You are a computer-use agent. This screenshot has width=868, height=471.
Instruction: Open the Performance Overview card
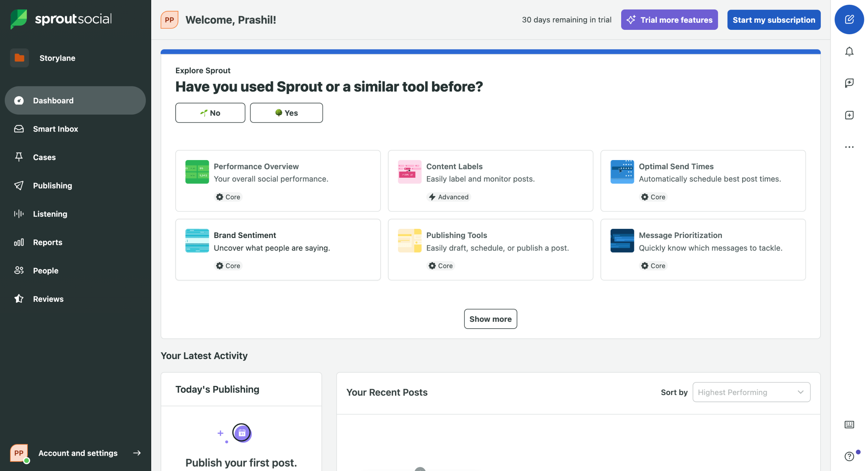(277, 181)
